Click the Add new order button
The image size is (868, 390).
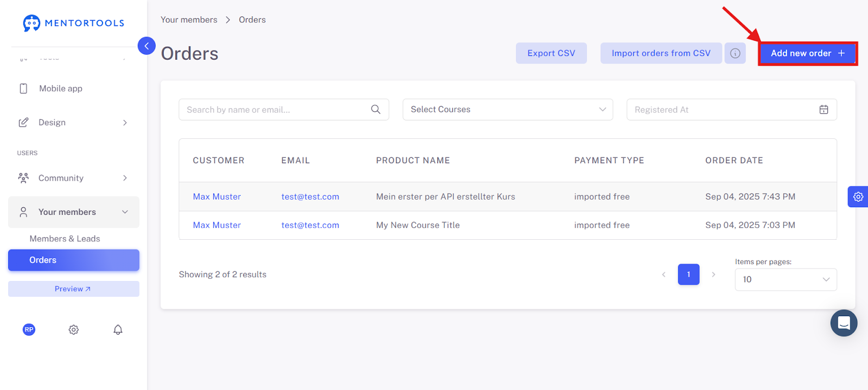pyautogui.click(x=807, y=53)
